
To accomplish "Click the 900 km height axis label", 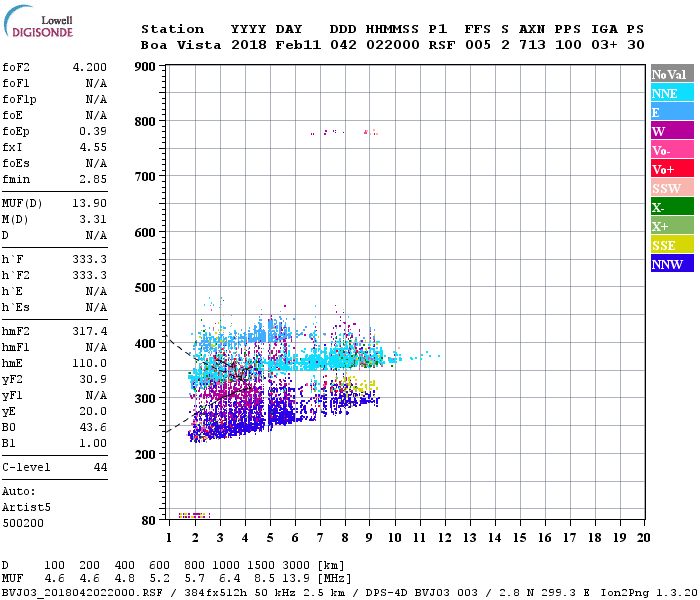I will [x=145, y=67].
